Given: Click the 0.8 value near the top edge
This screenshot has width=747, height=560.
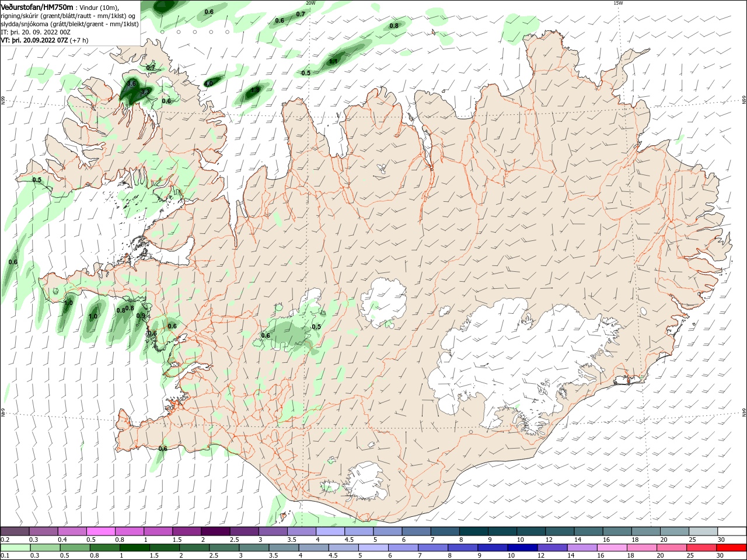Looking at the screenshot, I should point(394,26).
